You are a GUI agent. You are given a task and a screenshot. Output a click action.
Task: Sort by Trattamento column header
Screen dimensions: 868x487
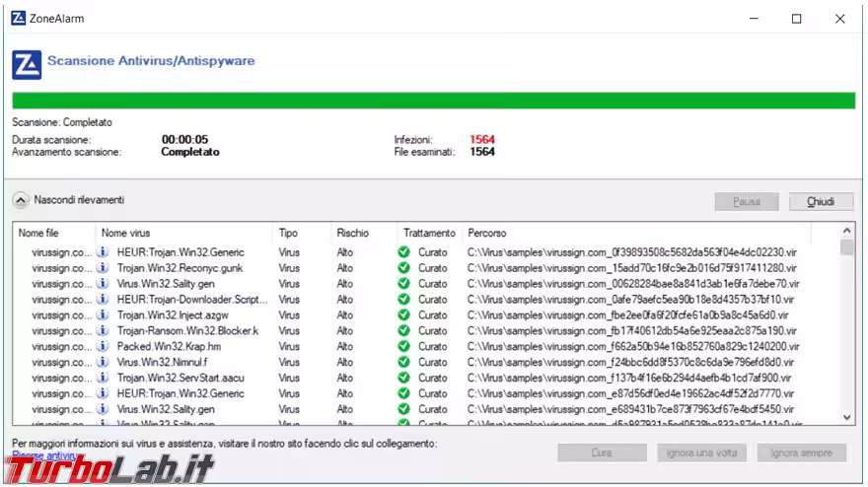click(x=429, y=234)
